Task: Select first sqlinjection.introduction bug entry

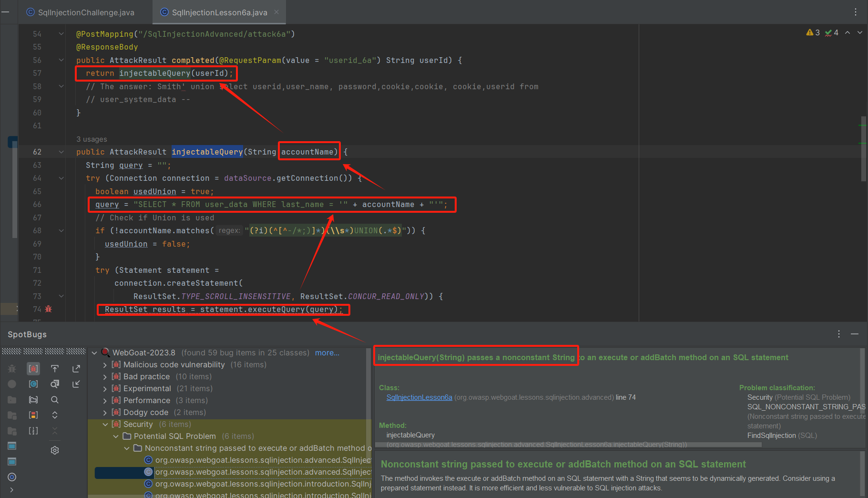Action: pyautogui.click(x=257, y=484)
